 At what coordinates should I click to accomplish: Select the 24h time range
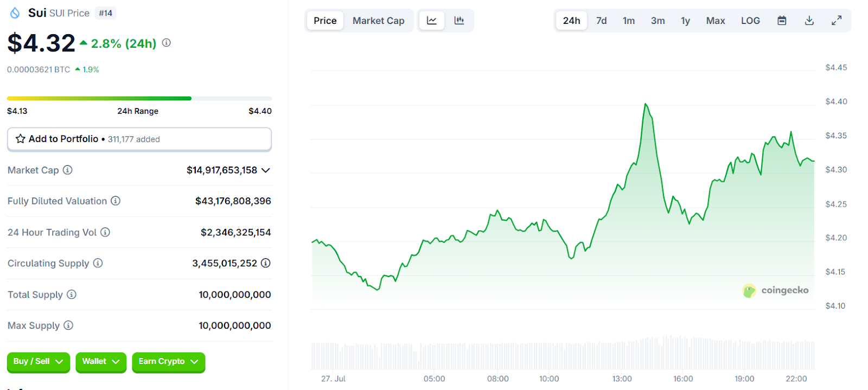click(571, 21)
